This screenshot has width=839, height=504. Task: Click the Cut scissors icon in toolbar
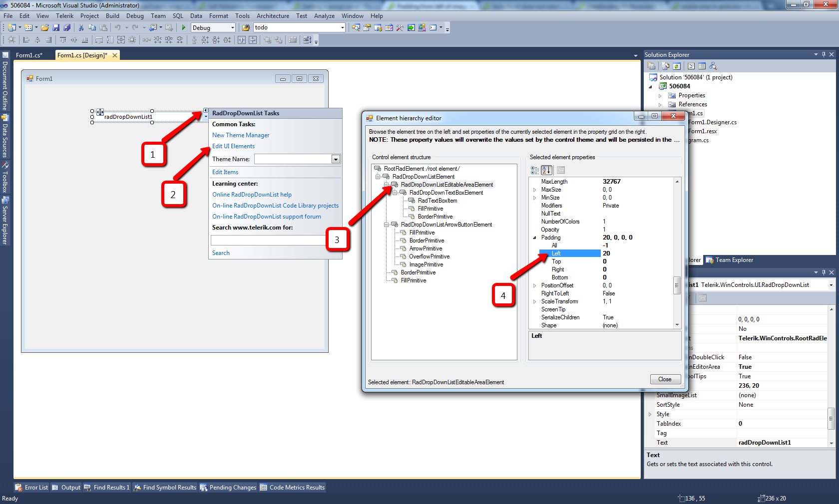coord(81,27)
